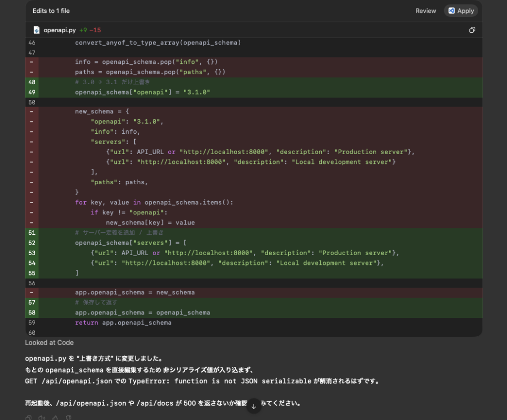
Task: Click the +9 additions count
Action: click(x=83, y=30)
